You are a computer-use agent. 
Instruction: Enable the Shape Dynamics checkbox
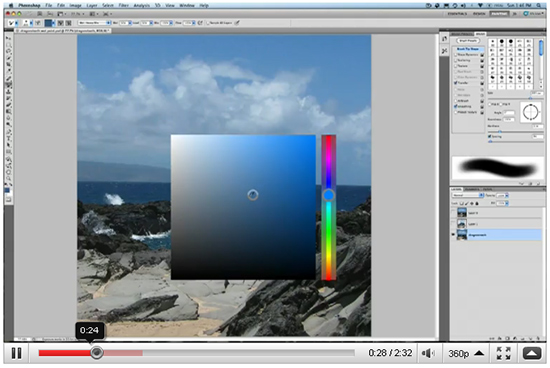click(x=456, y=55)
